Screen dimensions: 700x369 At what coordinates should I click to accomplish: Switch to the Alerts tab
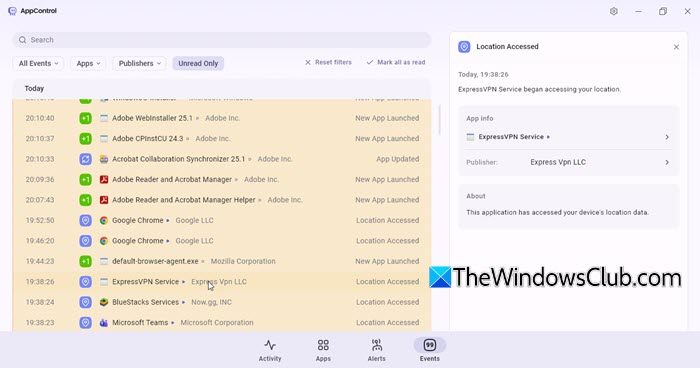click(376, 350)
